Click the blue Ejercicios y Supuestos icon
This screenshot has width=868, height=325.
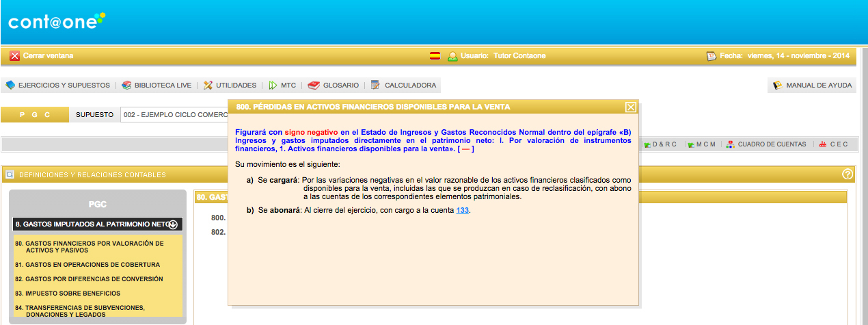click(x=10, y=86)
